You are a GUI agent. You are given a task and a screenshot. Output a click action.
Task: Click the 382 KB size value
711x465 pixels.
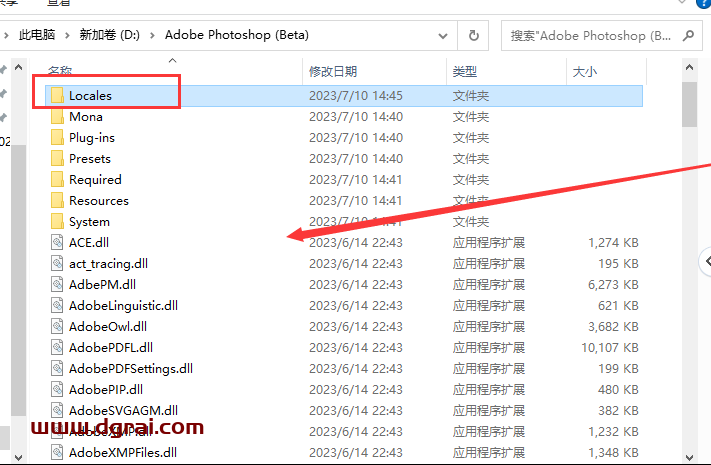pyautogui.click(x=618, y=411)
